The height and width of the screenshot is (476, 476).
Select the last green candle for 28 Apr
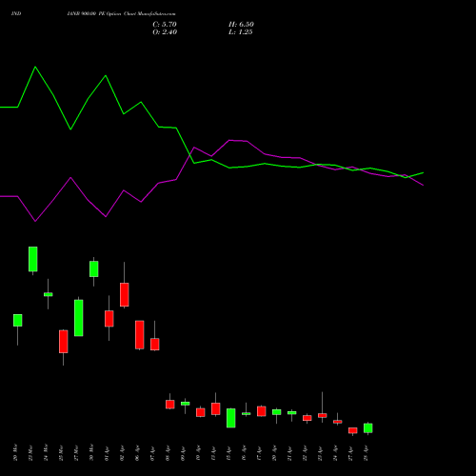(x=368, y=427)
